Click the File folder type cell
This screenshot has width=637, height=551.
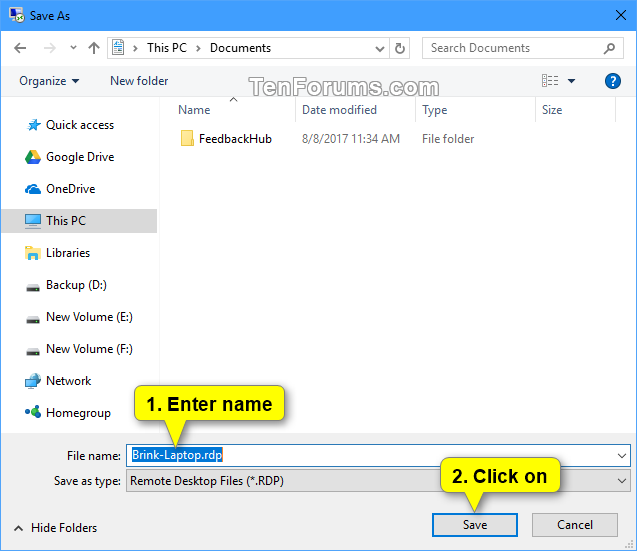coord(448,139)
